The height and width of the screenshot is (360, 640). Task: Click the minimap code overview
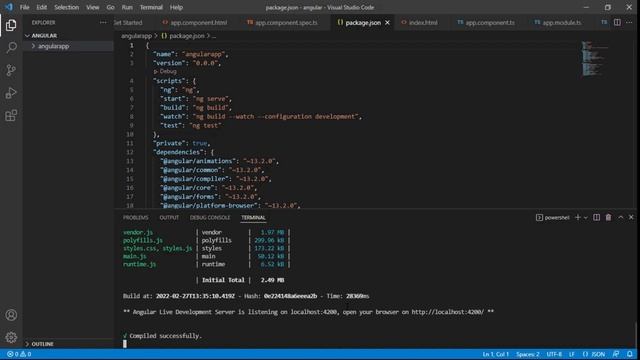tap(594, 58)
